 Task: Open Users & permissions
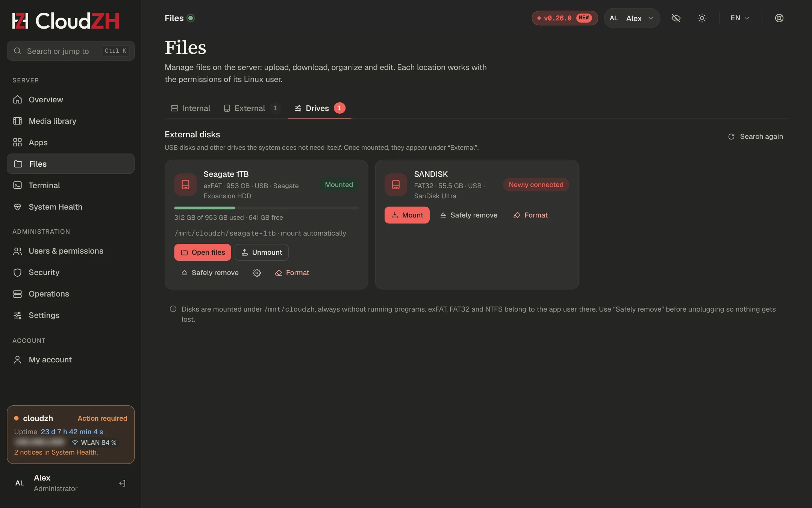coord(71,251)
